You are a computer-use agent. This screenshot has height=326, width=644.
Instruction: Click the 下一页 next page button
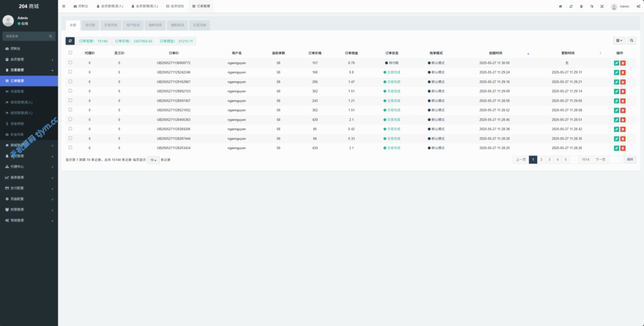(601, 160)
